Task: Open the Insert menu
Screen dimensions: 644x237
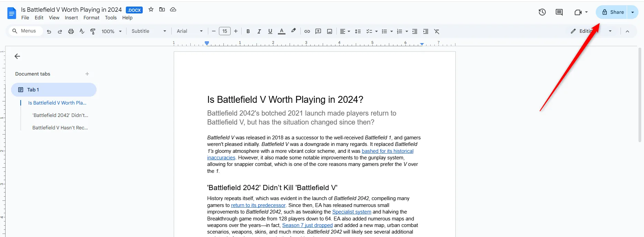Action: point(71,18)
